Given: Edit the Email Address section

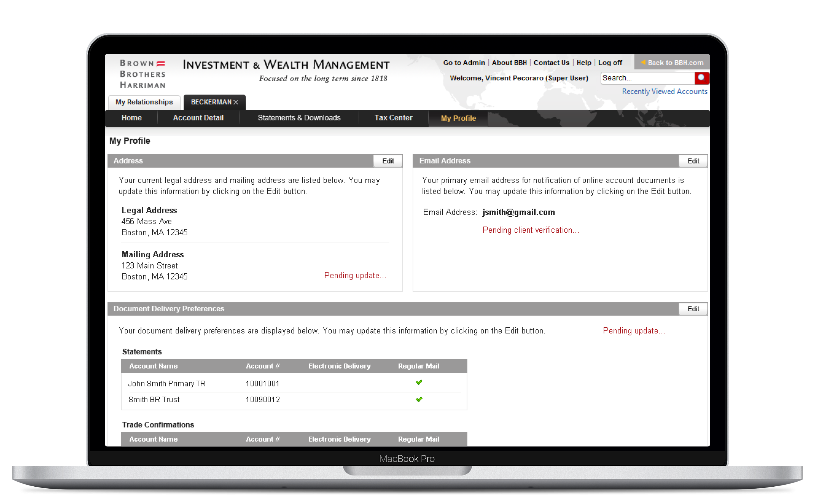Looking at the screenshot, I should coord(693,161).
